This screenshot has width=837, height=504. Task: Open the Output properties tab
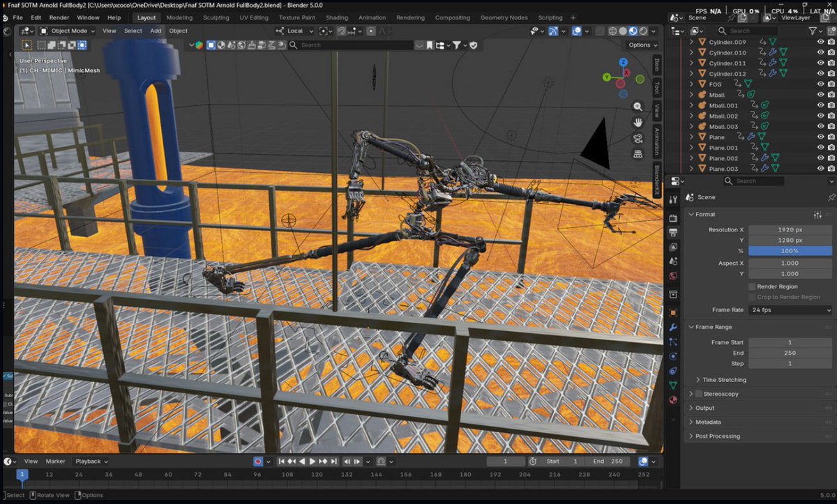tap(673, 232)
